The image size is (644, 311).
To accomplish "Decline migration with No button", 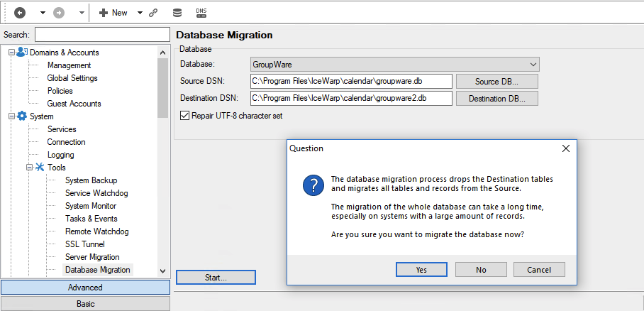I will click(481, 269).
